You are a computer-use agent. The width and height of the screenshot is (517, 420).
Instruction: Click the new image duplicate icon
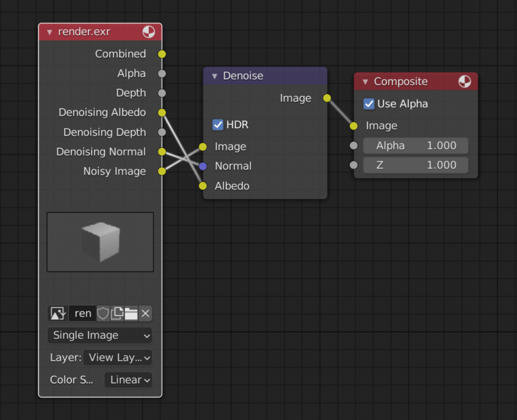click(117, 314)
